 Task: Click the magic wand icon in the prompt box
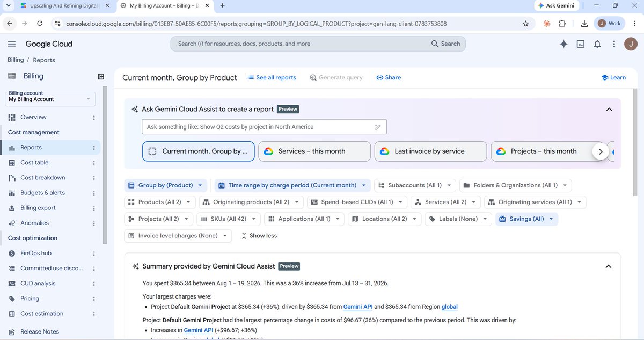tap(377, 127)
